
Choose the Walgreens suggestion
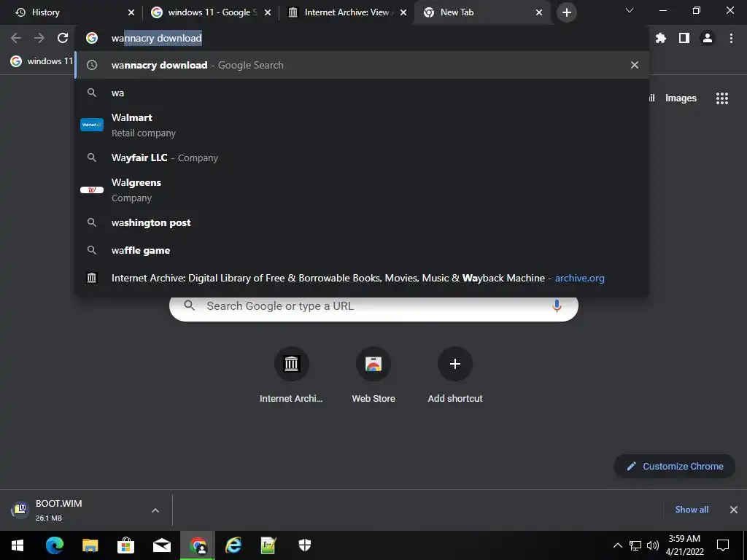click(362, 190)
